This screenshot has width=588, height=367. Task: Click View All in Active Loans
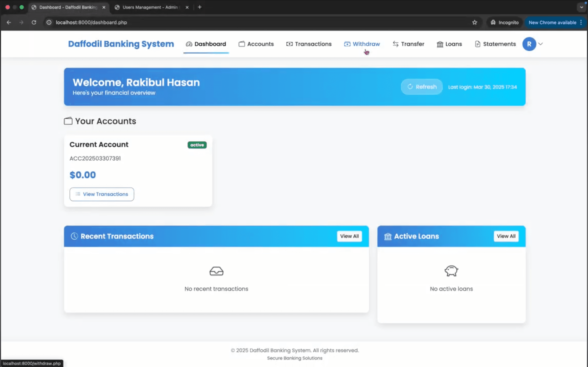tap(506, 236)
